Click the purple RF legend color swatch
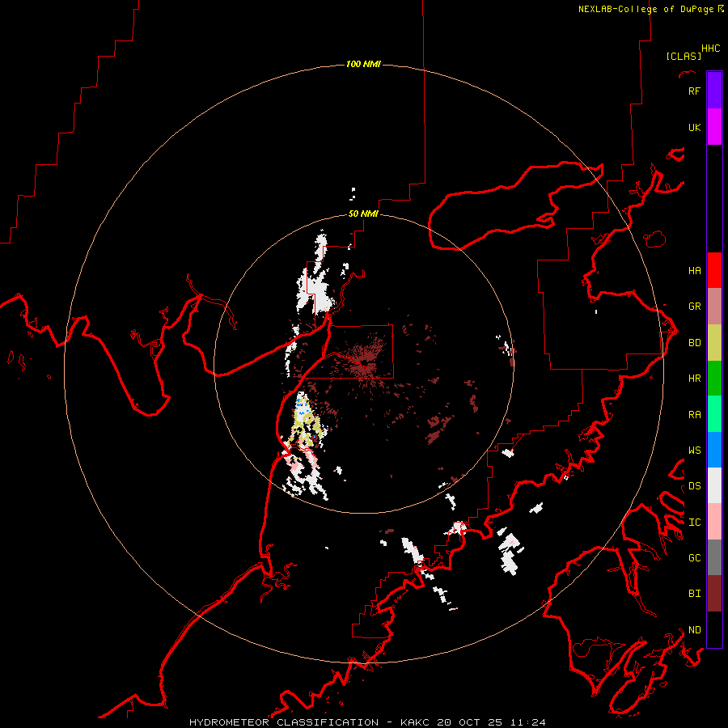This screenshot has width=728, height=728. (x=714, y=91)
